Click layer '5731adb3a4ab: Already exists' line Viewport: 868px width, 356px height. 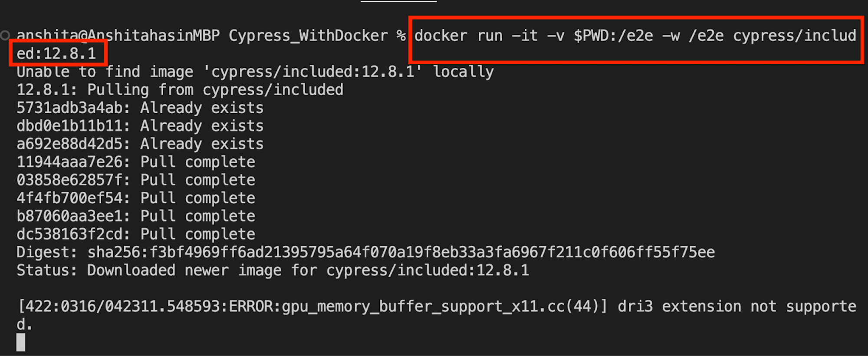pyautogui.click(x=140, y=108)
